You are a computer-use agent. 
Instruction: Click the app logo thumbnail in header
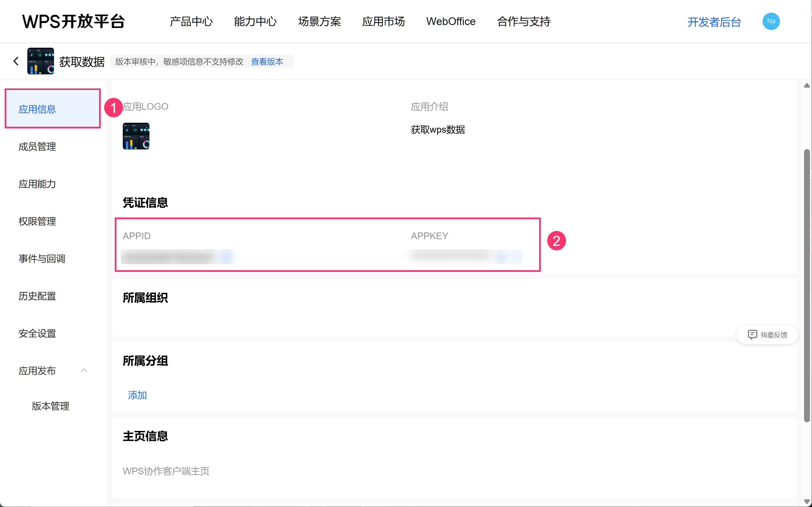pyautogui.click(x=41, y=61)
